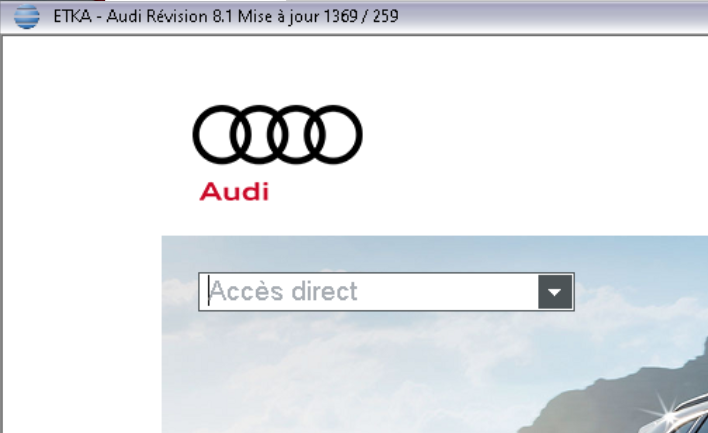Screen dimensions: 708x433
Task: Open the Accès direct dropdown arrow
Action: pyautogui.click(x=555, y=292)
